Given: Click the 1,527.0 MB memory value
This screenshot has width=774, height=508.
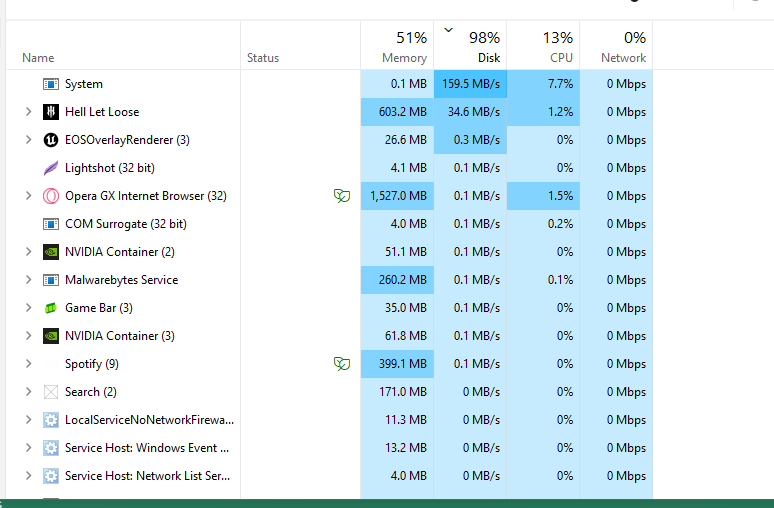Looking at the screenshot, I should [x=398, y=196].
